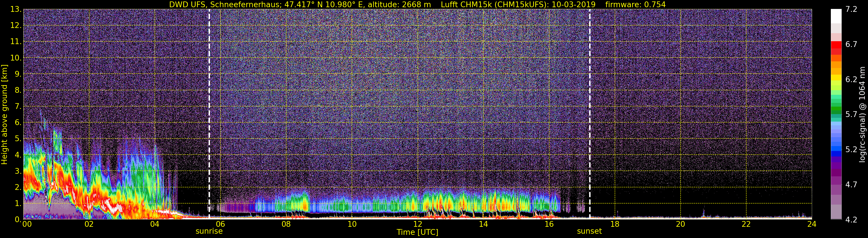Click the time axis tick label 08
This screenshot has width=868, height=238.
tap(286, 224)
